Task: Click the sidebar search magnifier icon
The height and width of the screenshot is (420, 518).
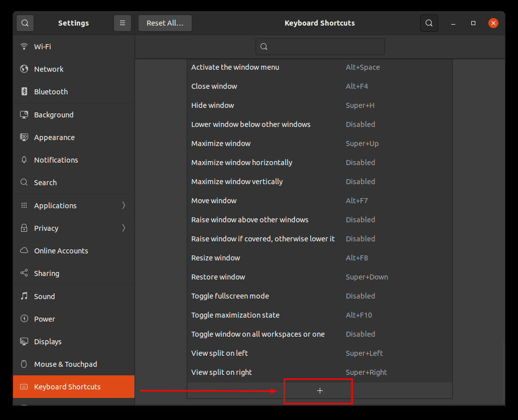Action: 25,23
